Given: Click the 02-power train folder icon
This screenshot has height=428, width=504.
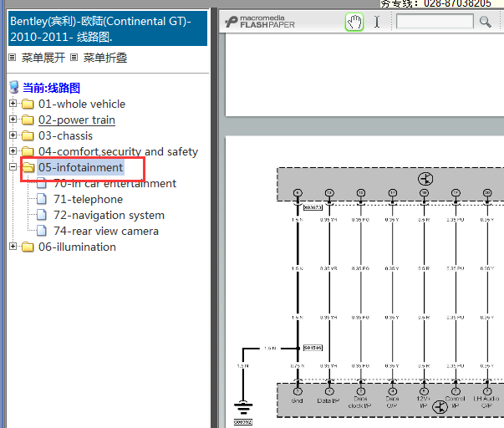Looking at the screenshot, I should (x=28, y=120).
